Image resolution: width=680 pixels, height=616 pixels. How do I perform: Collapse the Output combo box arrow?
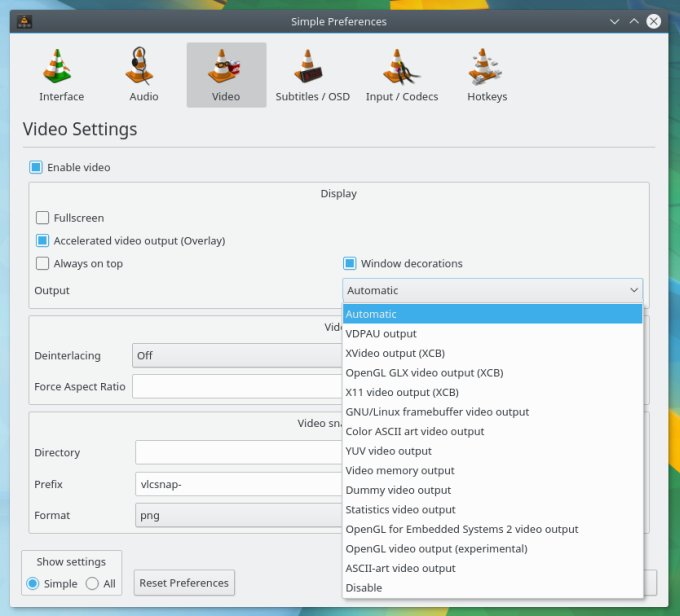[x=634, y=290]
